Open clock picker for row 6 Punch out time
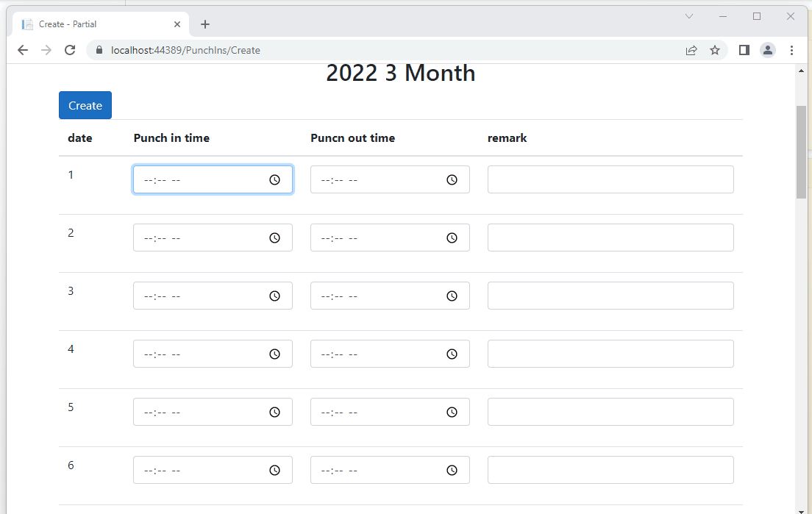Screen dimensions: 812x514 pos(452,470)
